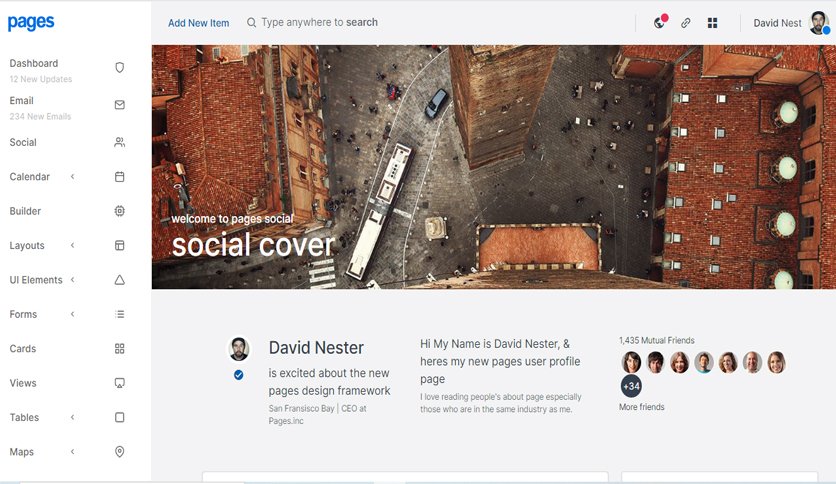Click the 1,435 Mutual Friends text
The height and width of the screenshot is (484, 836).
656,340
